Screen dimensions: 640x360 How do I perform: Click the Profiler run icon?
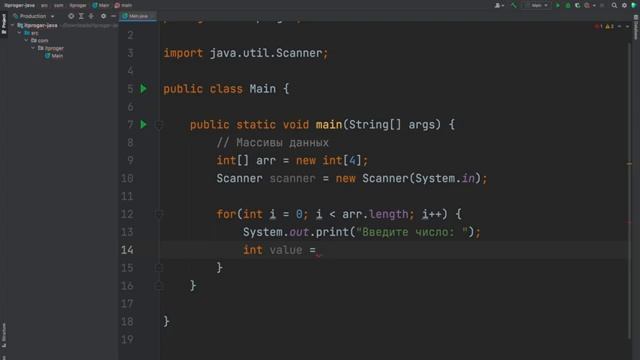[587, 5]
